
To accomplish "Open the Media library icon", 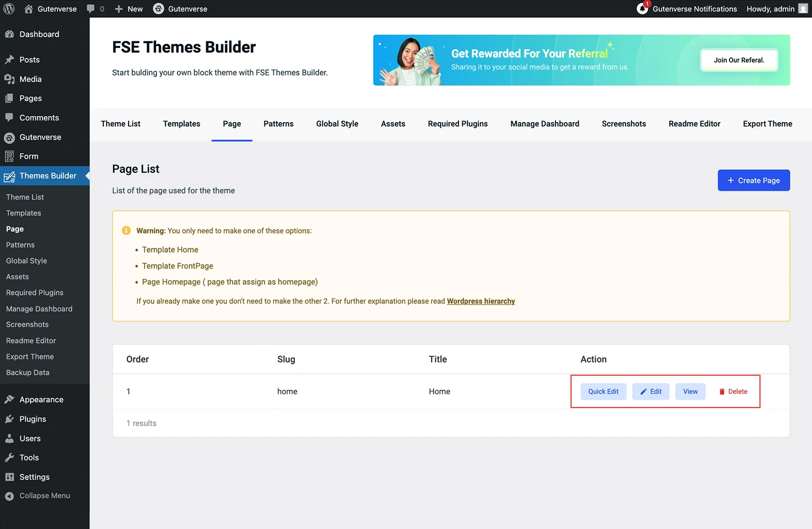I will tap(10, 79).
